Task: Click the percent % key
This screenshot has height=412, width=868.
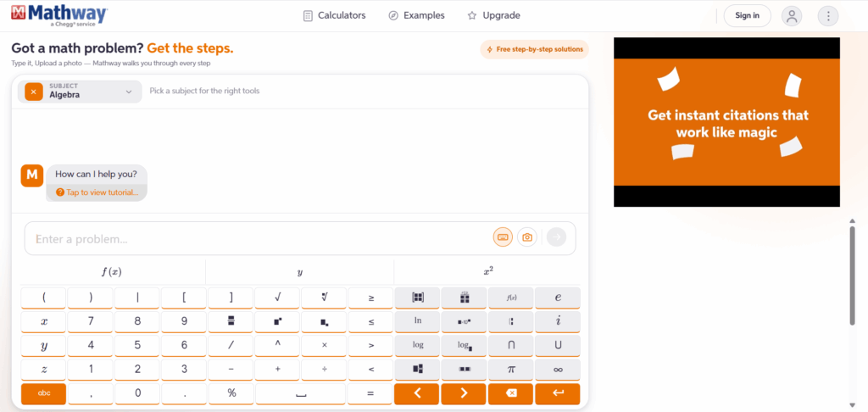Action: coord(231,393)
